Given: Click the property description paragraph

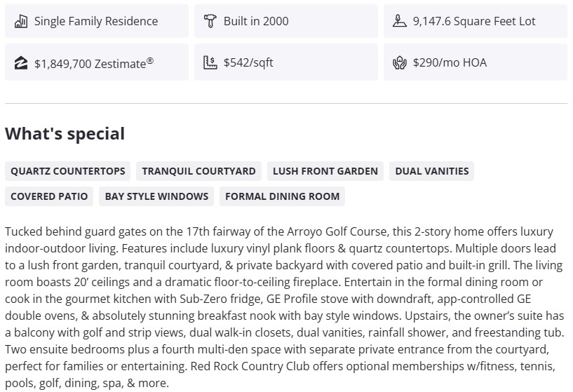Looking at the screenshot, I should tap(281, 307).
